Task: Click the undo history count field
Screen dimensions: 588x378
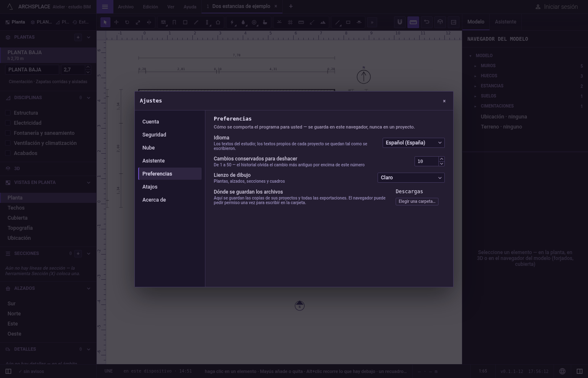Action: coord(426,161)
